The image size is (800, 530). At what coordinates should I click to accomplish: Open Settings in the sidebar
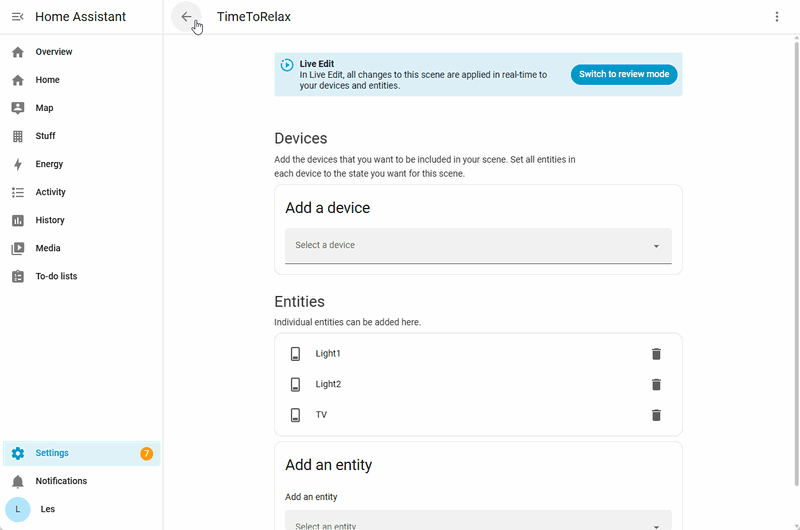[82, 453]
